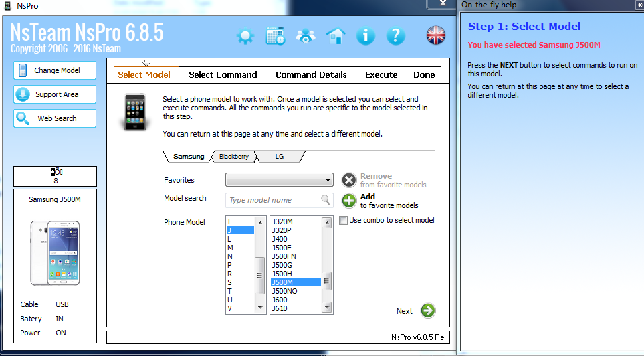Select model J500G in list

tap(296, 265)
